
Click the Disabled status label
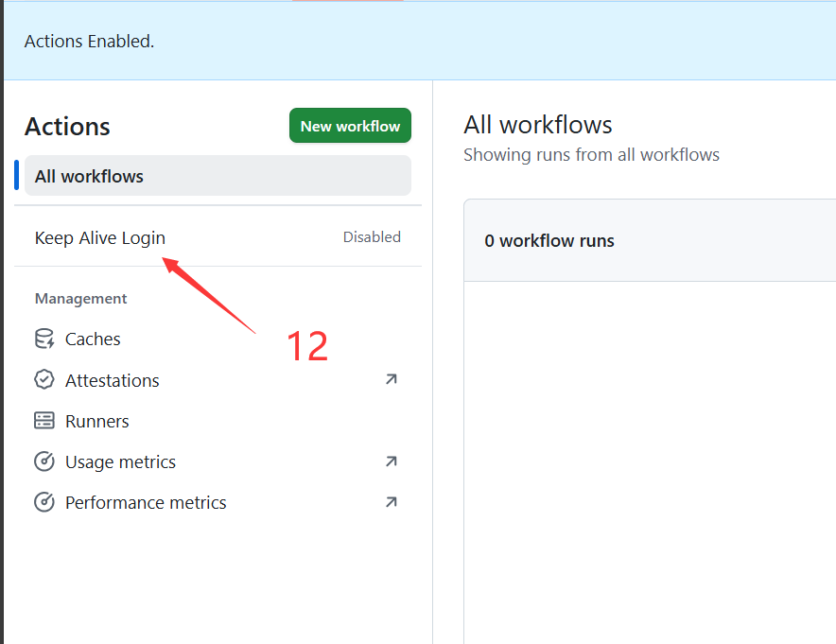[372, 237]
